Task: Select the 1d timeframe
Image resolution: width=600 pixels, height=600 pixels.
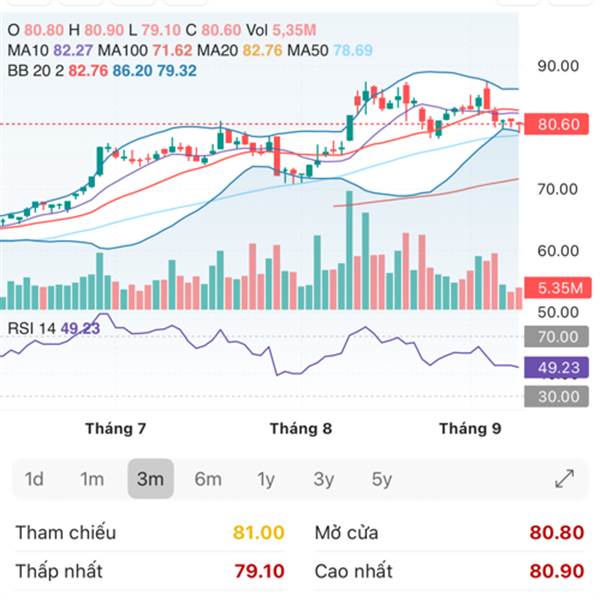Action: (34, 479)
